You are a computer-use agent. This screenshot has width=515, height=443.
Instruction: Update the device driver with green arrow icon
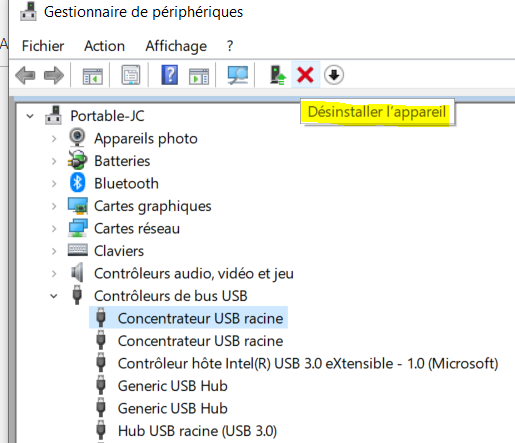pyautogui.click(x=277, y=75)
